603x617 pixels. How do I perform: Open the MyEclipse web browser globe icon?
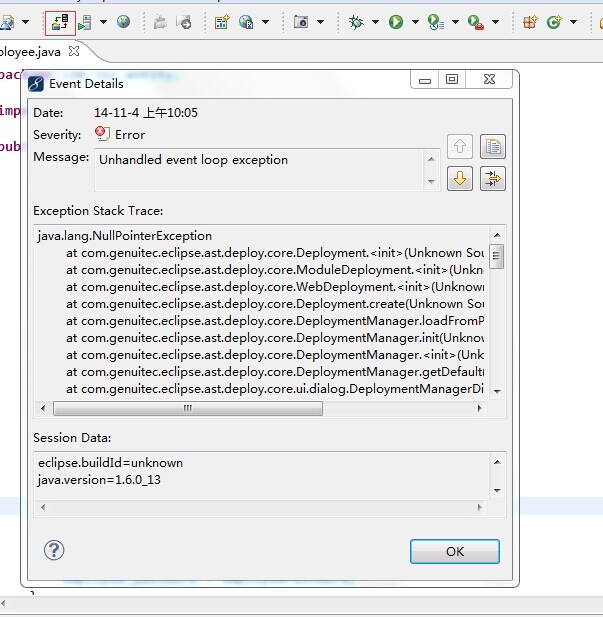point(123,21)
